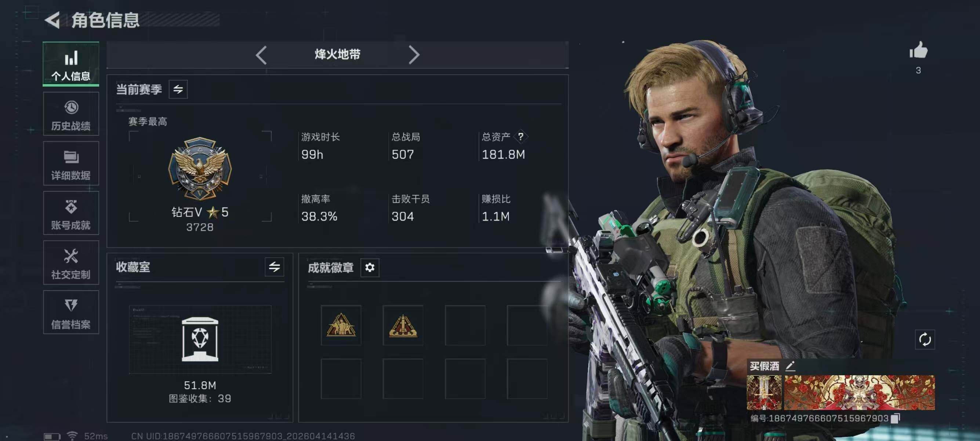This screenshot has width=980, height=441.
Task: Open the collection room display case icon
Action: 200,338
